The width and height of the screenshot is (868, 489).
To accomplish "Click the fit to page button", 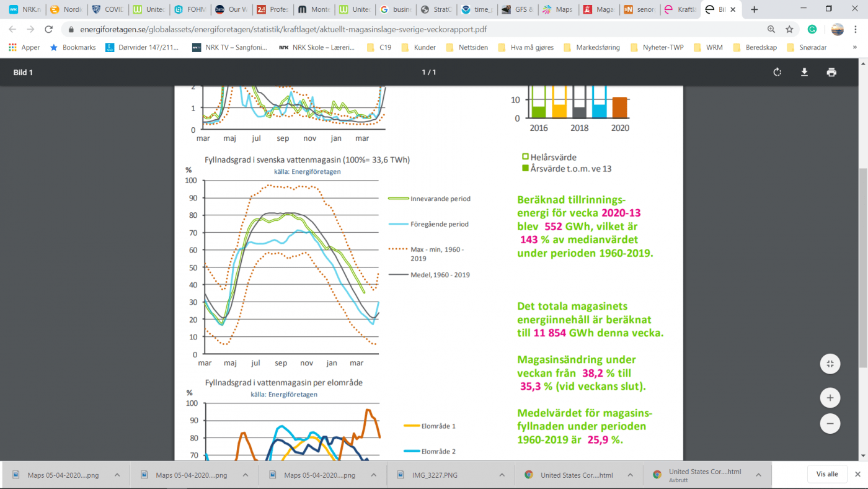I will click(830, 364).
